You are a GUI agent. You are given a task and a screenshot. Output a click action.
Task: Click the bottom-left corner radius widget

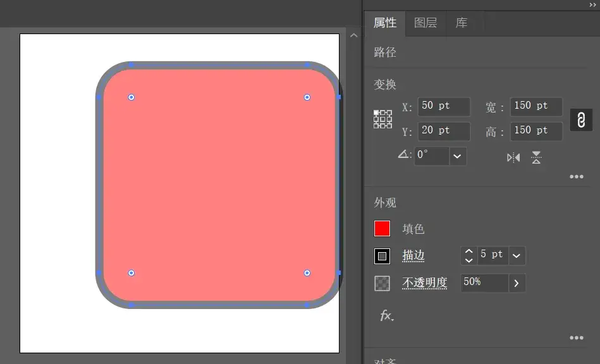tap(132, 272)
